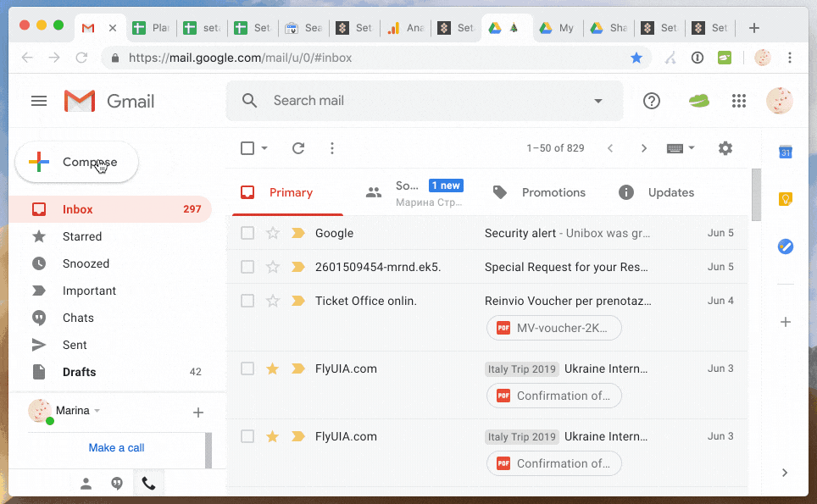The image size is (817, 504).
Task: Open a new browser tab
Action: tap(754, 28)
